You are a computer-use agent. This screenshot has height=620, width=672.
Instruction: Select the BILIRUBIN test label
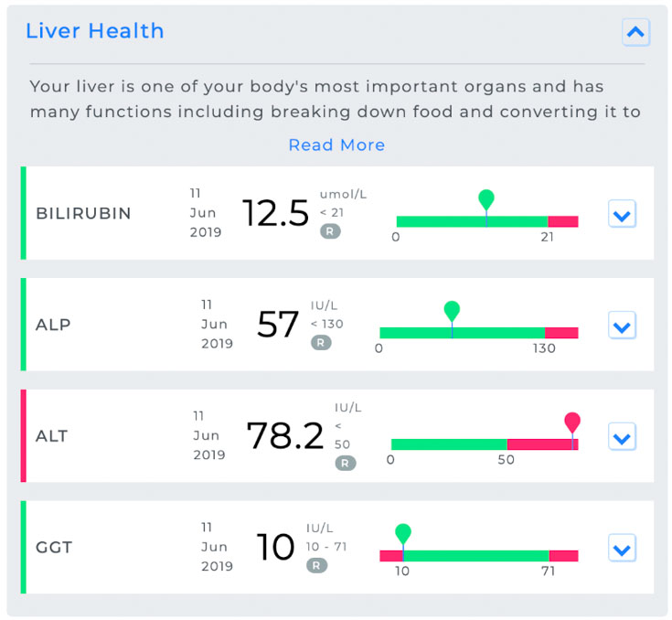pos(83,214)
